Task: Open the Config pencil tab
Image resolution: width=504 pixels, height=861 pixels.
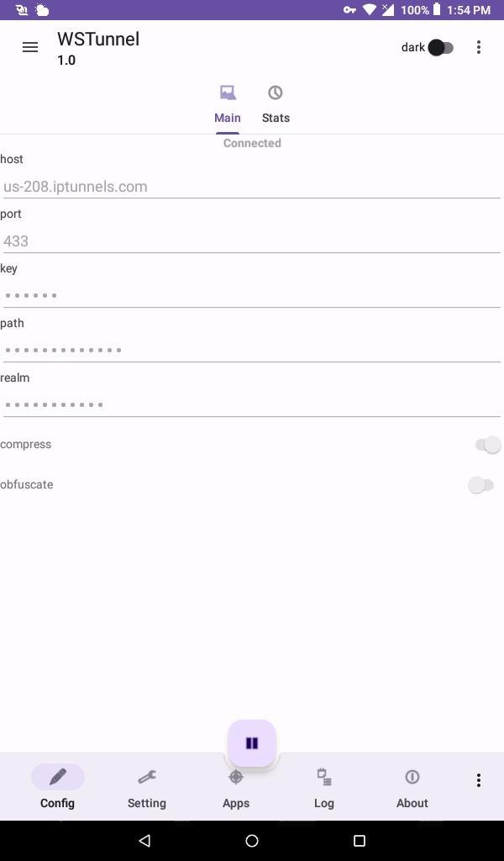Action: [57, 787]
